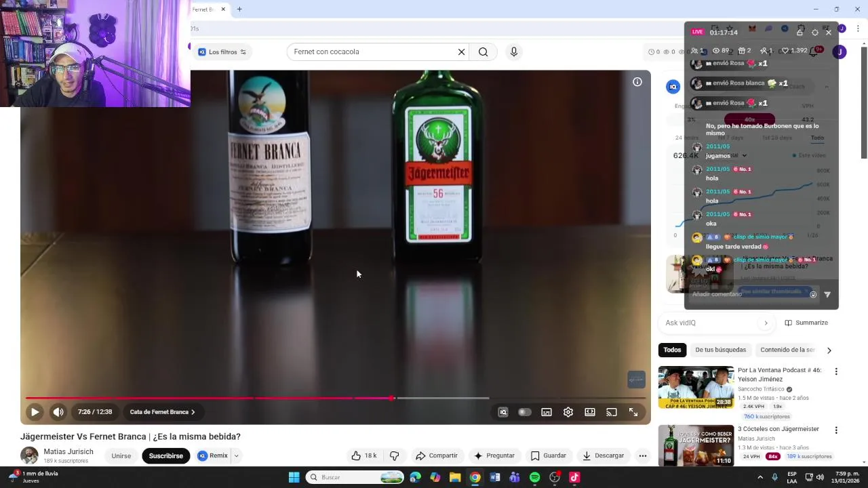Open the Matias Jurisich channel link
This screenshot has width=868, height=488.
(x=68, y=451)
